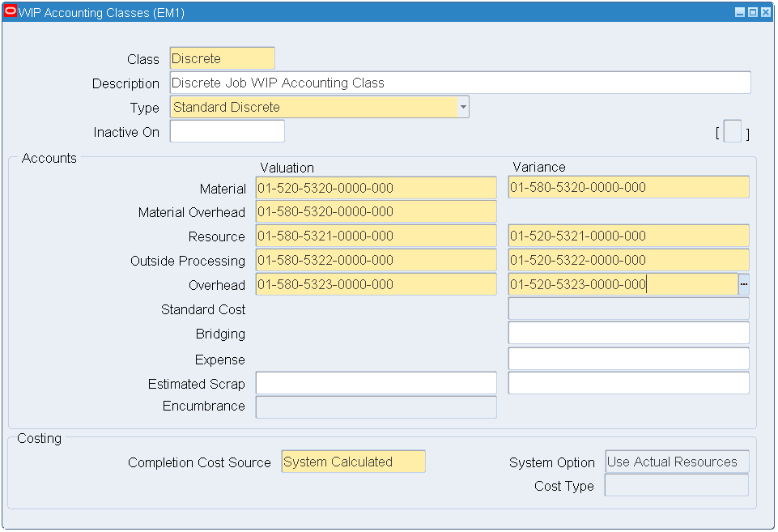The image size is (778, 532).
Task: Click the Overhead Variance account field
Action: tap(623, 284)
